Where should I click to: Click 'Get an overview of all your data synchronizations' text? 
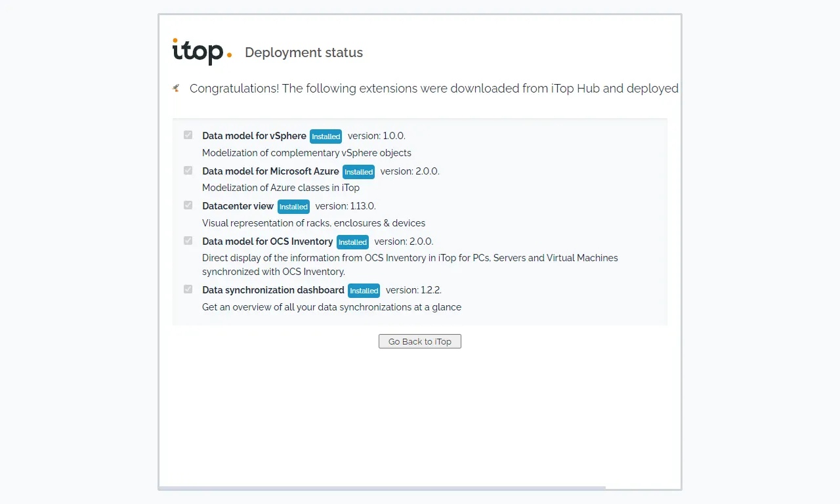331,307
